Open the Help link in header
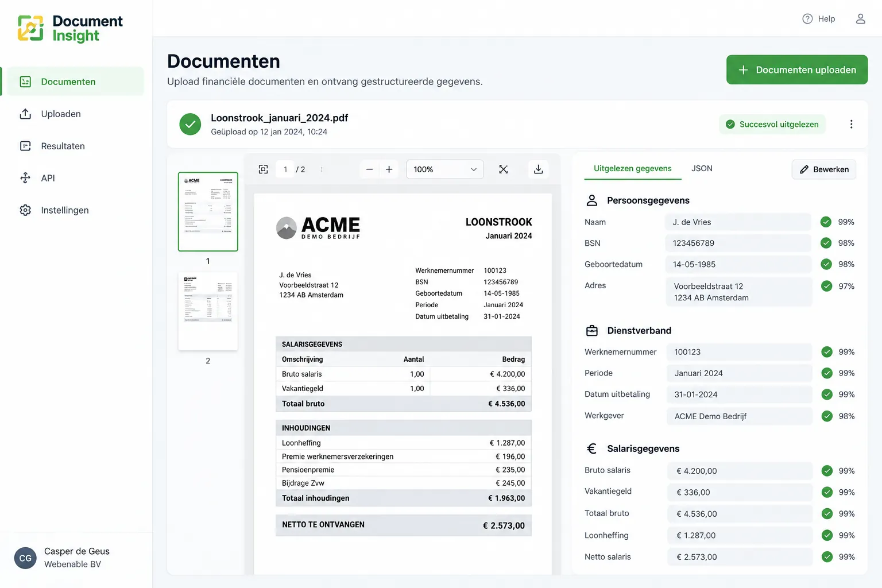Image resolution: width=882 pixels, height=588 pixels. (819, 19)
